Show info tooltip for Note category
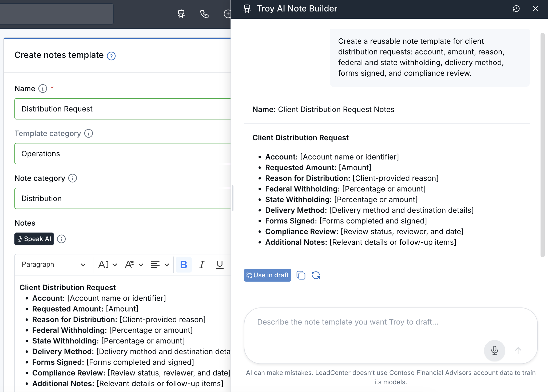 73,178
